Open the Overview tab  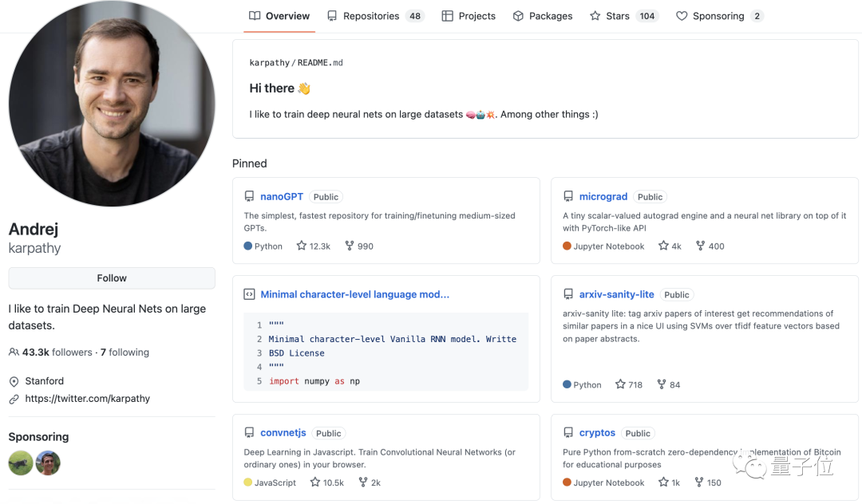click(x=279, y=16)
